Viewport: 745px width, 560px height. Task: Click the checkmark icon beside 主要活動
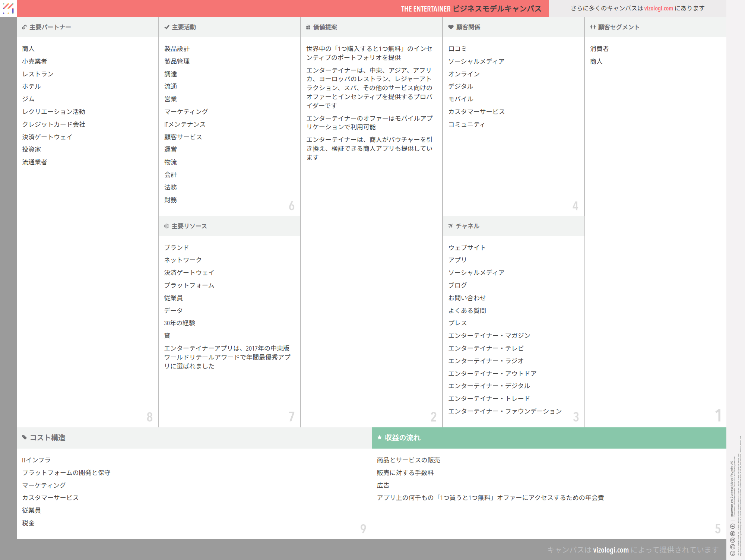(x=167, y=27)
